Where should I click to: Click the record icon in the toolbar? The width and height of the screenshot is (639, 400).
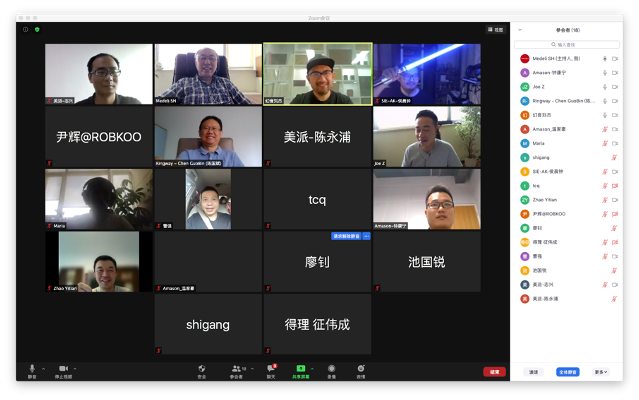click(x=332, y=369)
